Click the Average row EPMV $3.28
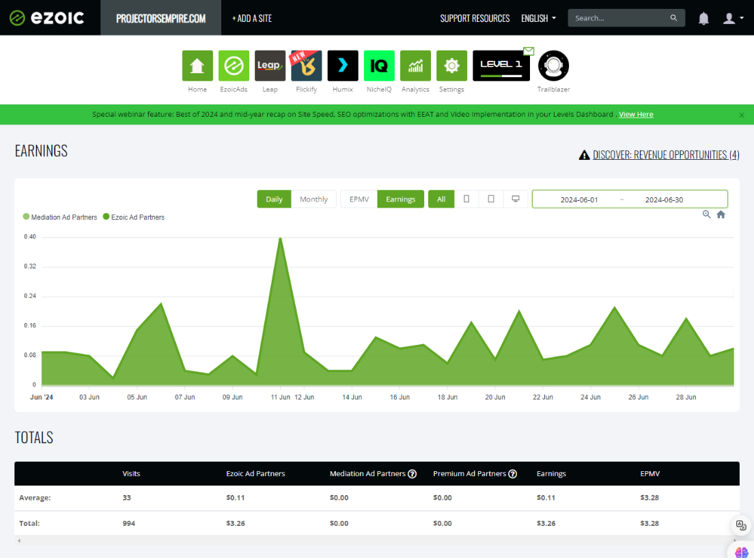This screenshot has width=754, height=560. [650, 498]
